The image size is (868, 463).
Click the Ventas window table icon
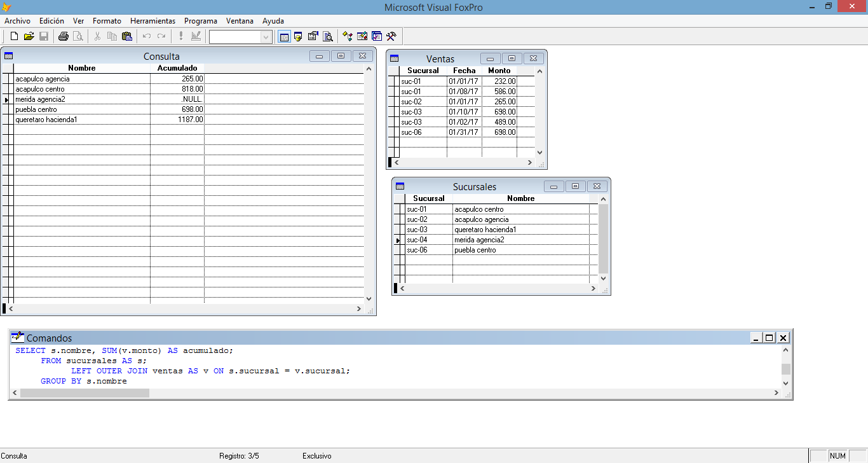coord(394,59)
